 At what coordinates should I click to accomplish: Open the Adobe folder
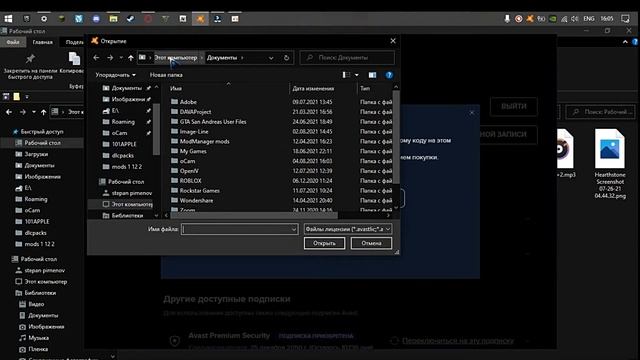click(188, 102)
